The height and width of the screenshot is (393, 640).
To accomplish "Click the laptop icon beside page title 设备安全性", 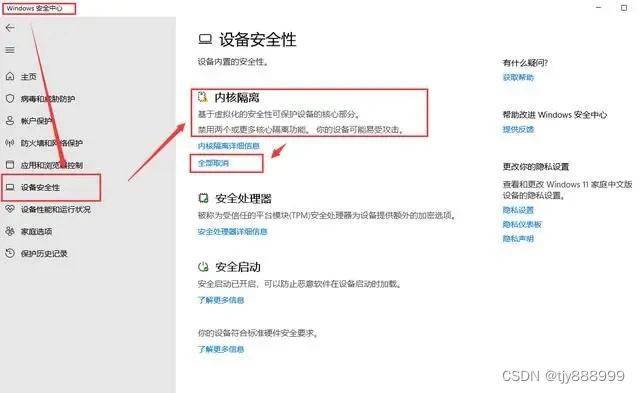I will click(x=205, y=40).
